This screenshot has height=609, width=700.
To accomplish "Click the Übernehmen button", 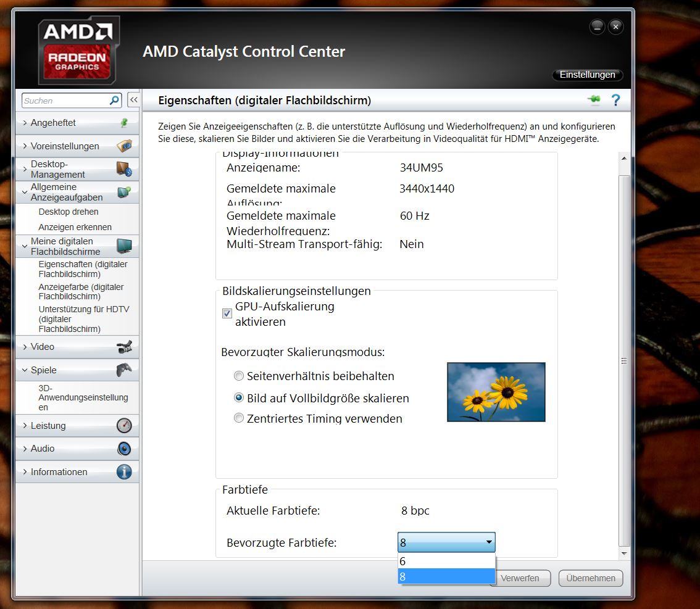I will pos(591,578).
